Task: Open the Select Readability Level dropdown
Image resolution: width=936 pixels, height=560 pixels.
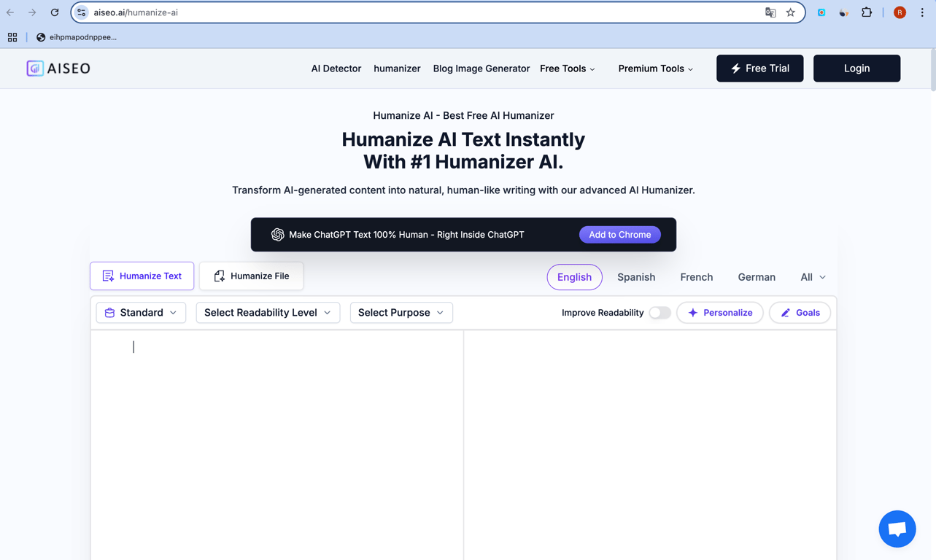Action: (267, 312)
